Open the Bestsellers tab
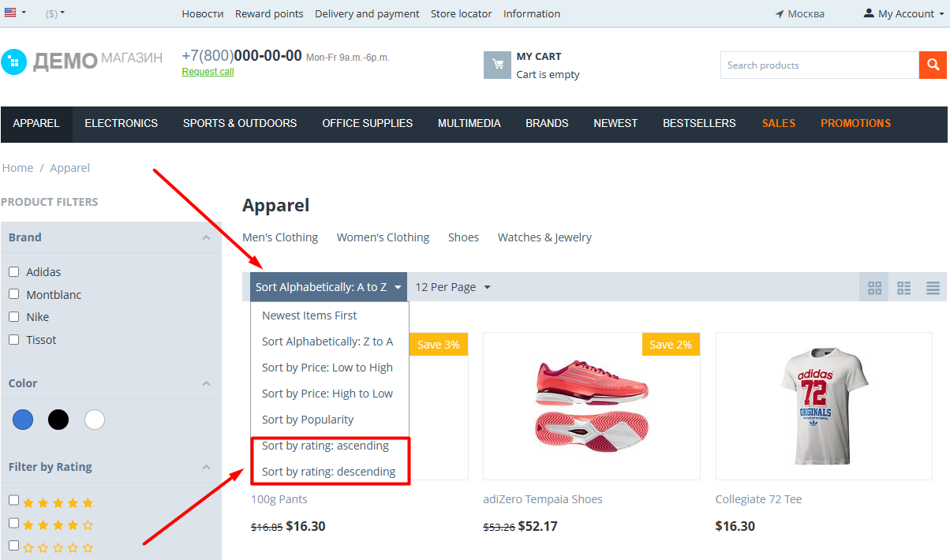Image resolution: width=950 pixels, height=560 pixels. (699, 124)
